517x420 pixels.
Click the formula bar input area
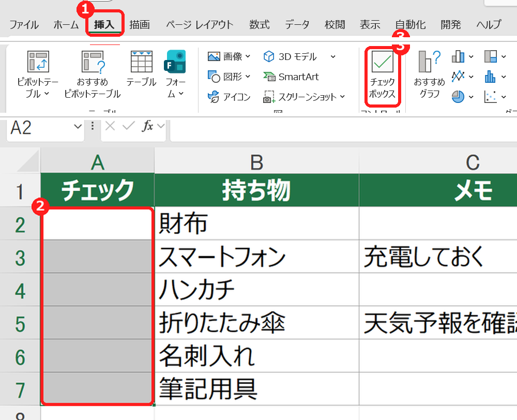click(343, 130)
